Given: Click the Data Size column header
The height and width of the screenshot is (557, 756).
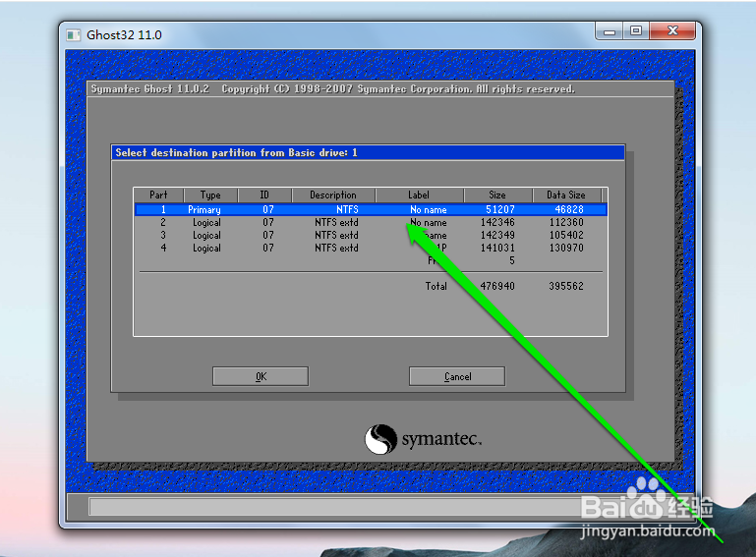Looking at the screenshot, I should (566, 195).
